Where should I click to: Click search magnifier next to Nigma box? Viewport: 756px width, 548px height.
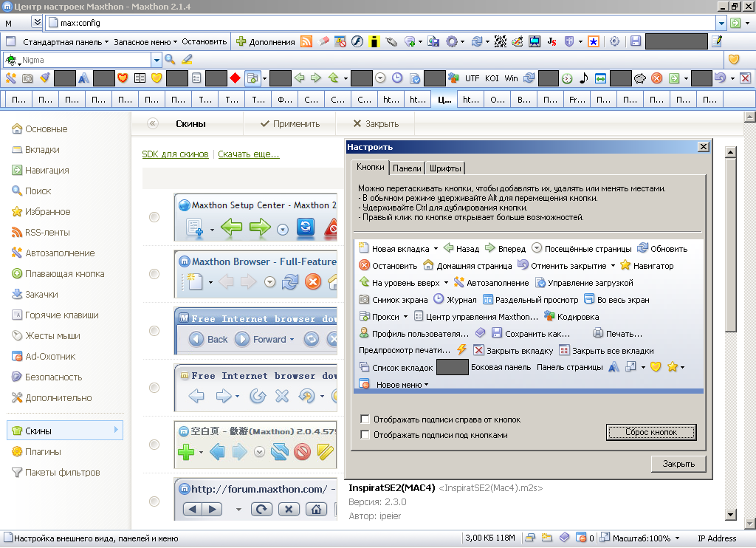170,59
